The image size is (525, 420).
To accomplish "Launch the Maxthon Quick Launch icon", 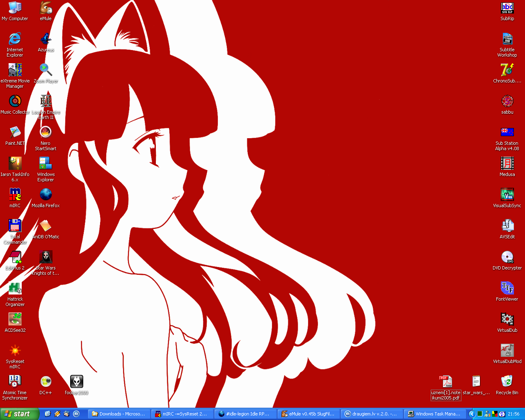I will click(76, 414).
